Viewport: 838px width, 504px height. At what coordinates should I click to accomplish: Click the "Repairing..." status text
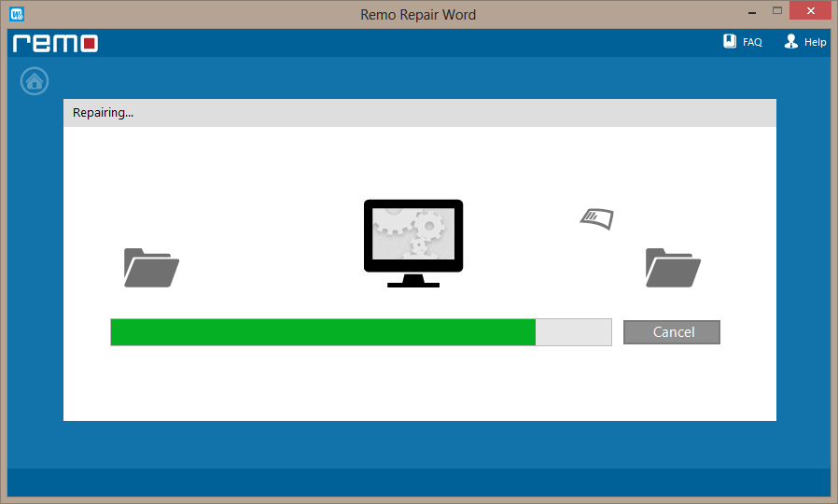coord(104,113)
